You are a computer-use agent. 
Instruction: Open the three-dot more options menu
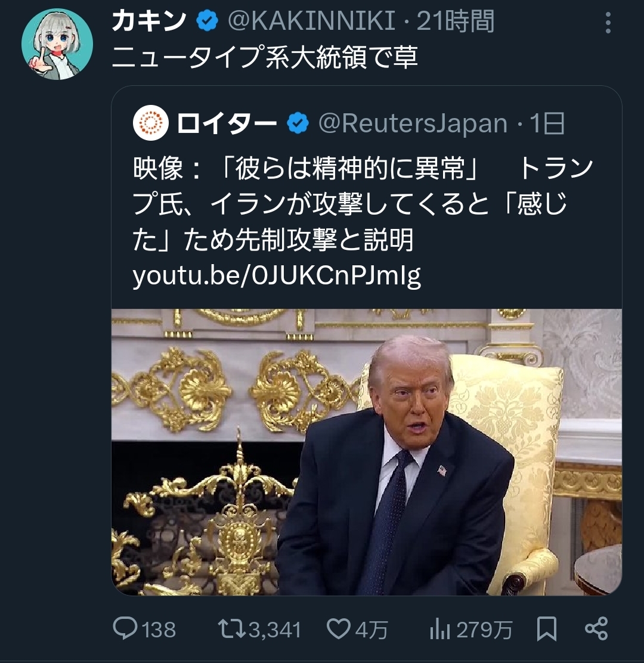coord(608,23)
